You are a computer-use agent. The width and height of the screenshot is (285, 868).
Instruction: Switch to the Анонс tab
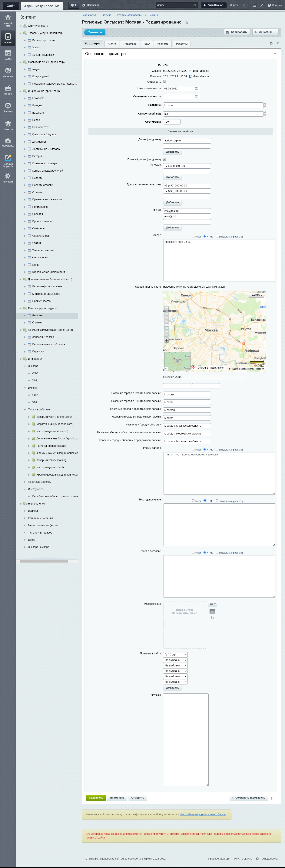point(112,44)
